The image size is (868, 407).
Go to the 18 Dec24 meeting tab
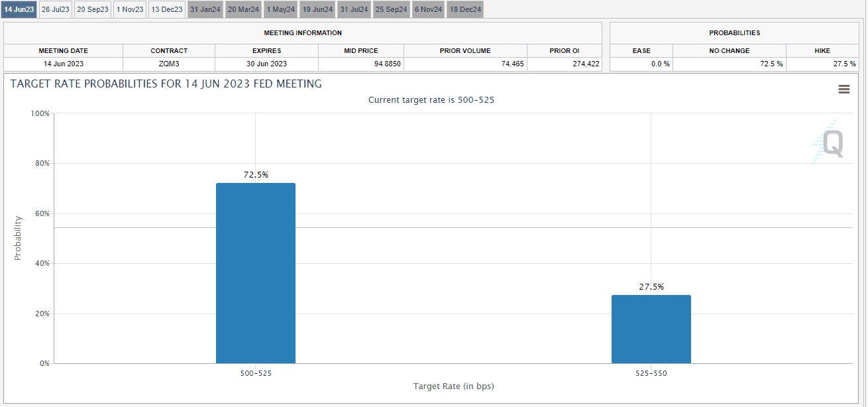[x=465, y=9]
